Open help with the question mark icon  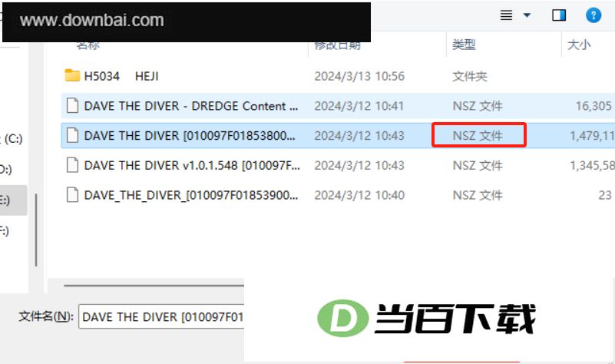[593, 15]
